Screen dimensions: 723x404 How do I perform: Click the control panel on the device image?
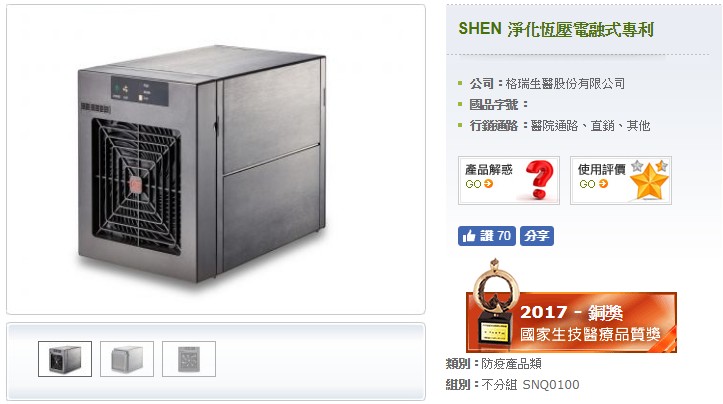click(x=139, y=91)
